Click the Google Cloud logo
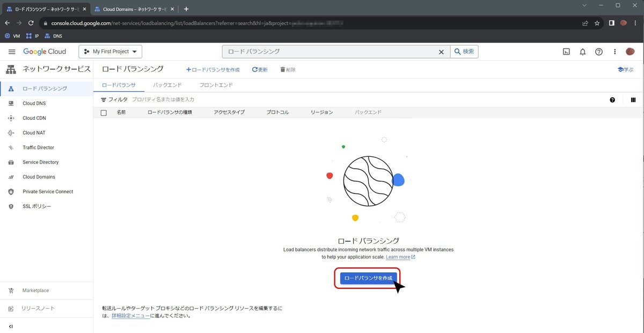The width and height of the screenshot is (644, 333). pyautogui.click(x=45, y=52)
